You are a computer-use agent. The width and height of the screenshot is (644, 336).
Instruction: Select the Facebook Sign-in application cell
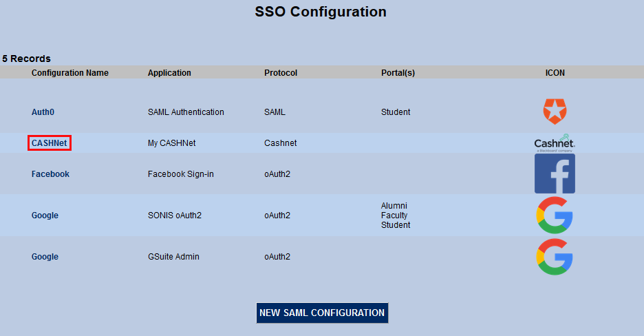click(180, 174)
